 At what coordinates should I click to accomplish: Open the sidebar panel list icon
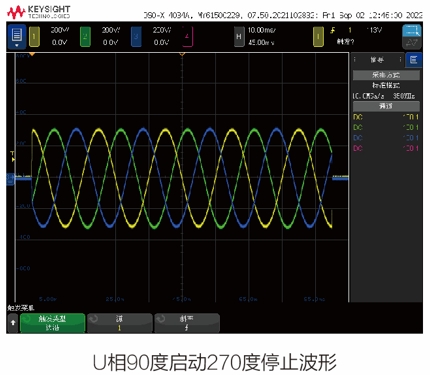(x=414, y=60)
